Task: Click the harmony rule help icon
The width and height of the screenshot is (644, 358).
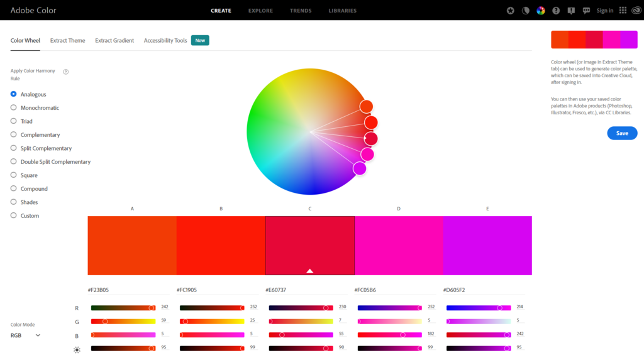Action: [65, 72]
